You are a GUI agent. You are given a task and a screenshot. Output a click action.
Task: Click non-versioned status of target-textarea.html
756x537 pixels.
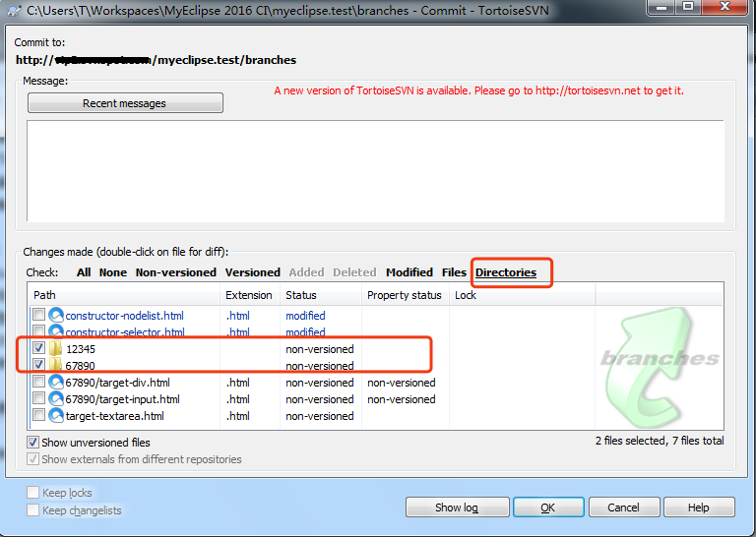pyautogui.click(x=320, y=416)
